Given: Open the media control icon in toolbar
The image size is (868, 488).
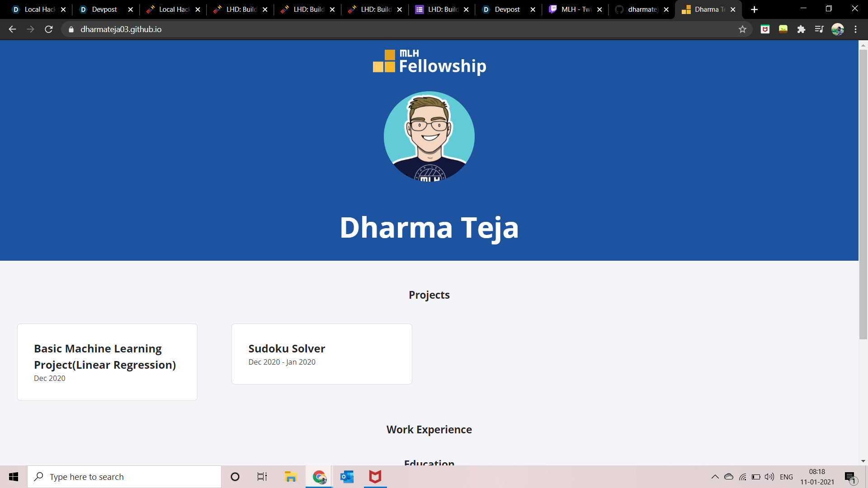Looking at the screenshot, I should (819, 29).
